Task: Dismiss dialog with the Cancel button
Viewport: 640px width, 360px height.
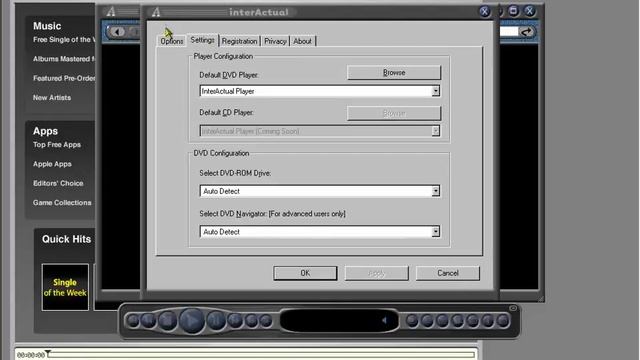Action: pyautogui.click(x=448, y=273)
